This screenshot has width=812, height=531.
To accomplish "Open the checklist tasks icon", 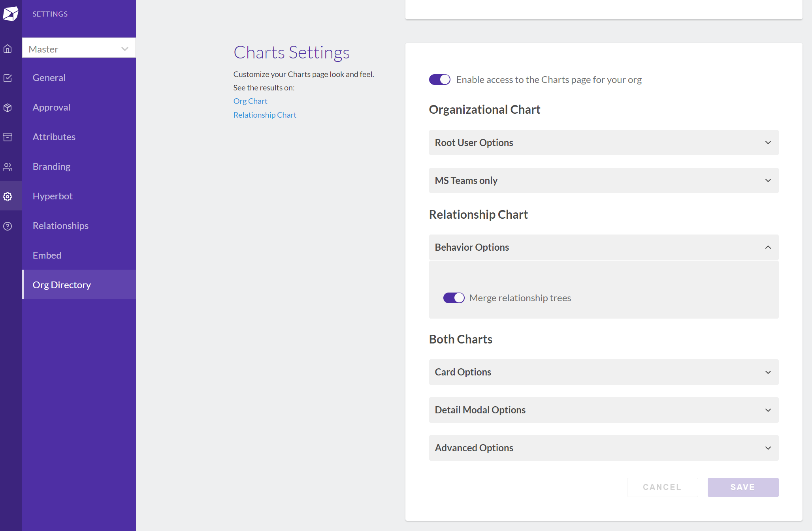I will pos(8,78).
